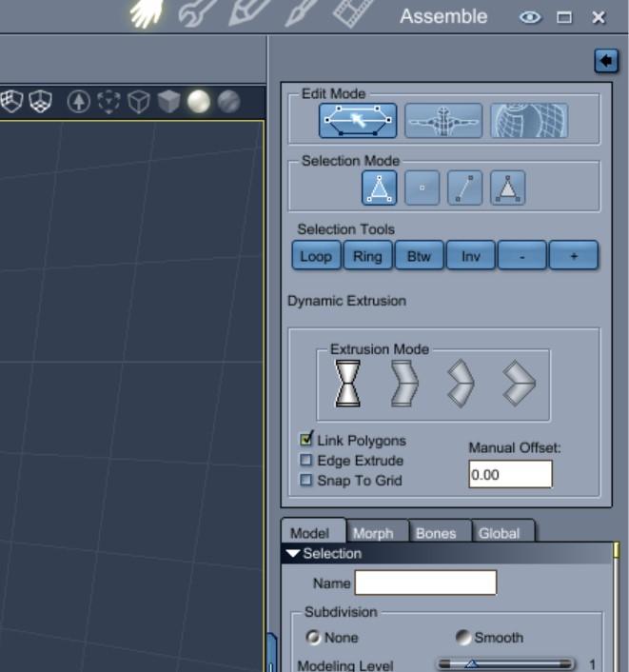Screen dimensions: 629x672
Task: Click the textured sphere display icon
Action: [228, 102]
